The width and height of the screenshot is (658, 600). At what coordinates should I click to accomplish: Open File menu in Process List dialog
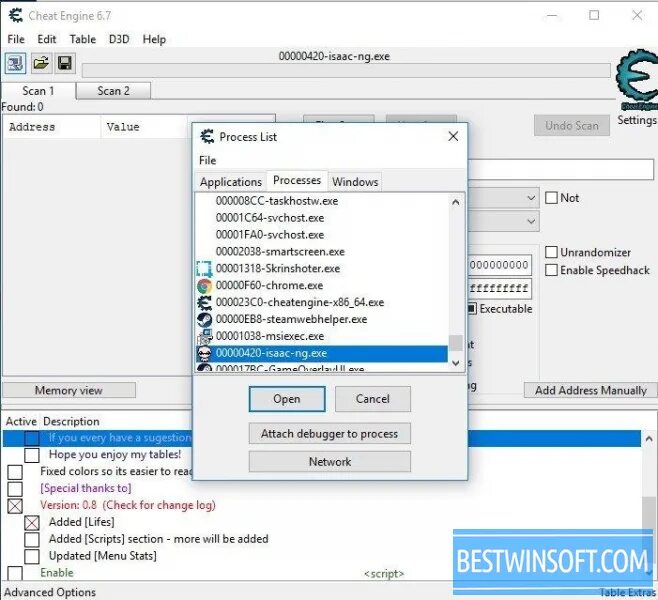pyautogui.click(x=207, y=160)
